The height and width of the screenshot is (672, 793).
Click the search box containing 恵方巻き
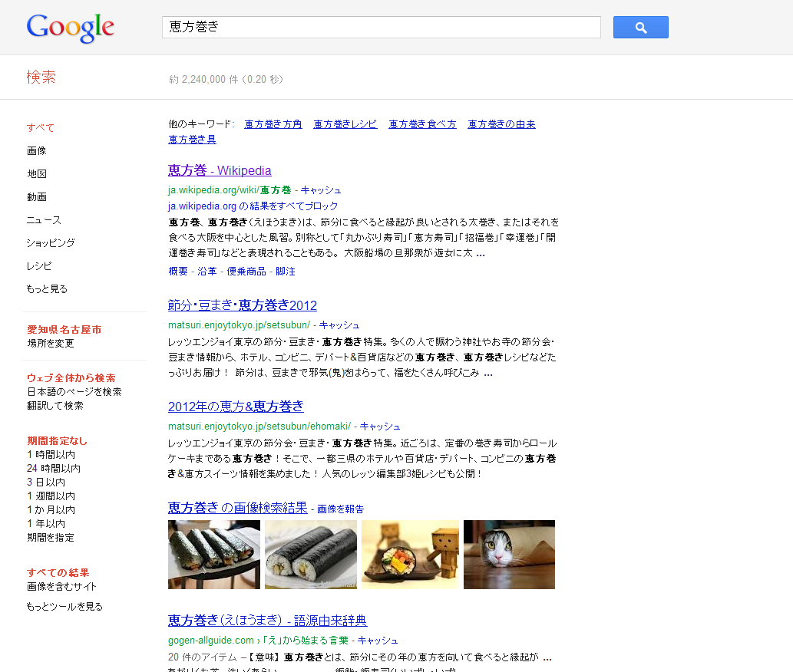381,28
